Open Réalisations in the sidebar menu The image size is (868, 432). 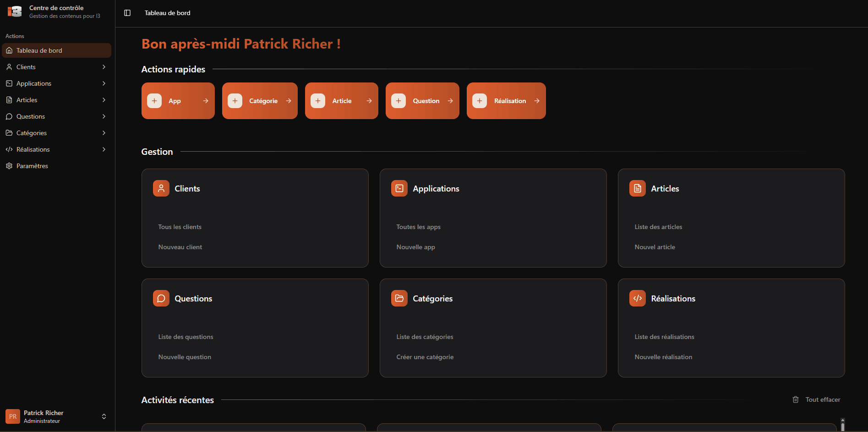(x=57, y=149)
